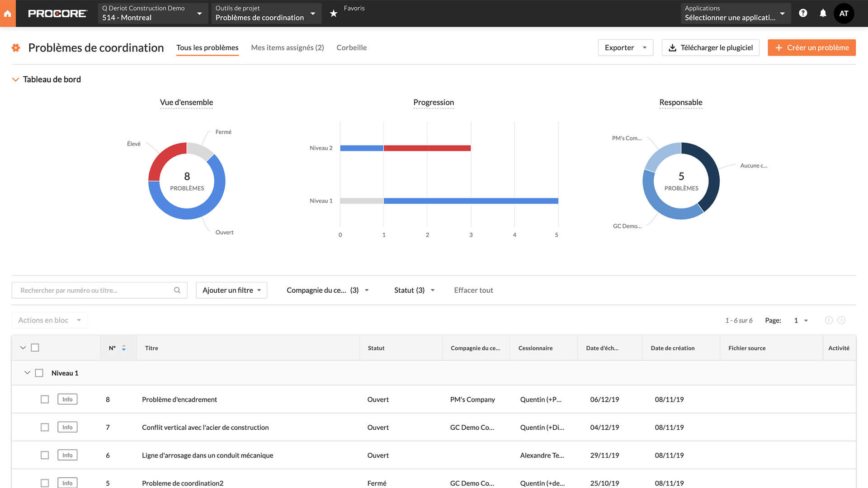This screenshot has height=488, width=868.
Task: Open the Corbeille tab
Action: pos(351,47)
